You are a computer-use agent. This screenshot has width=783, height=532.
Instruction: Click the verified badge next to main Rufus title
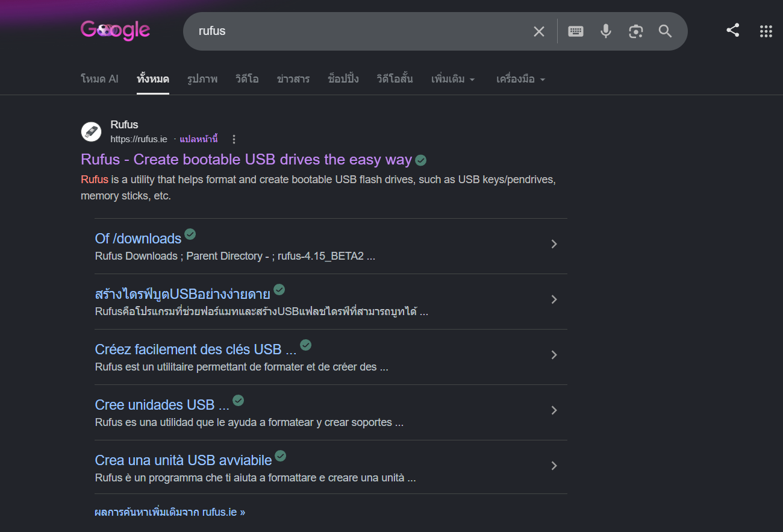[421, 160]
